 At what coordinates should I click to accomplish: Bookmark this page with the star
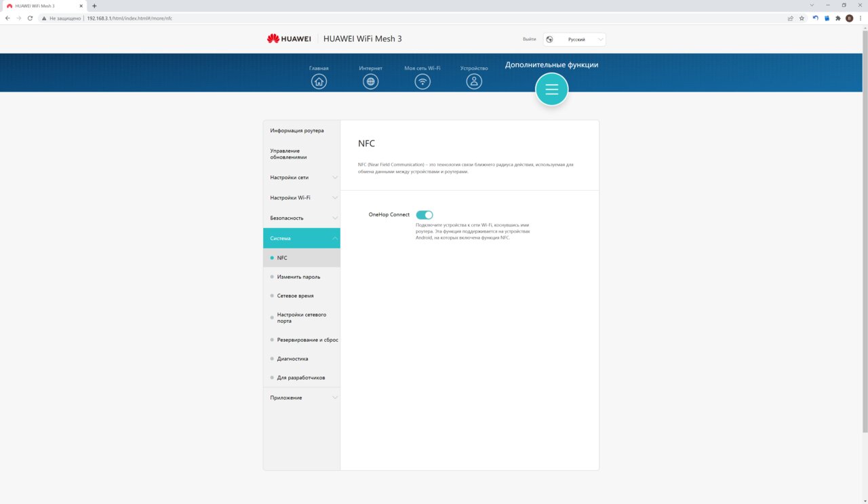(x=802, y=18)
